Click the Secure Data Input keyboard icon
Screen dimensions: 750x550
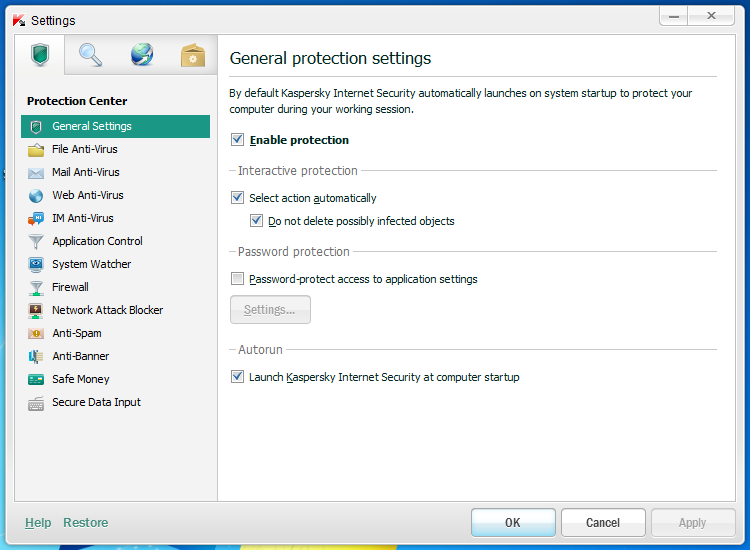pyautogui.click(x=36, y=403)
